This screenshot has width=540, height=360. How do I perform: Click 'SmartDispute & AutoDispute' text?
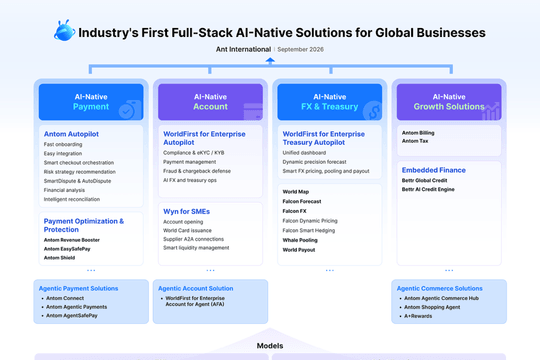click(x=77, y=181)
